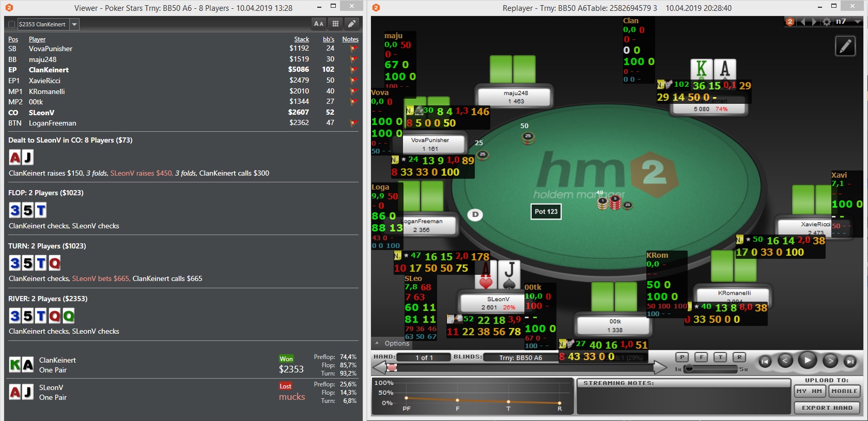Screen dimensions: 868x421
Task: Sort by Stack column header
Action: pos(302,39)
